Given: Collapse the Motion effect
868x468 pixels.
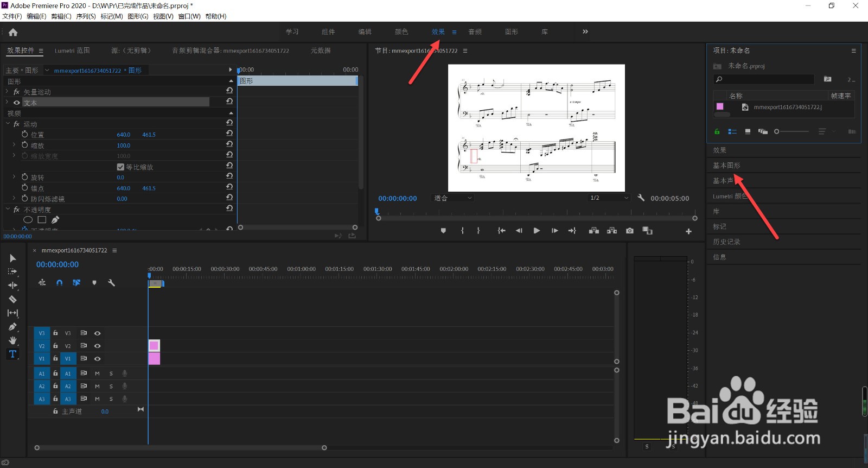Looking at the screenshot, I should coord(8,124).
